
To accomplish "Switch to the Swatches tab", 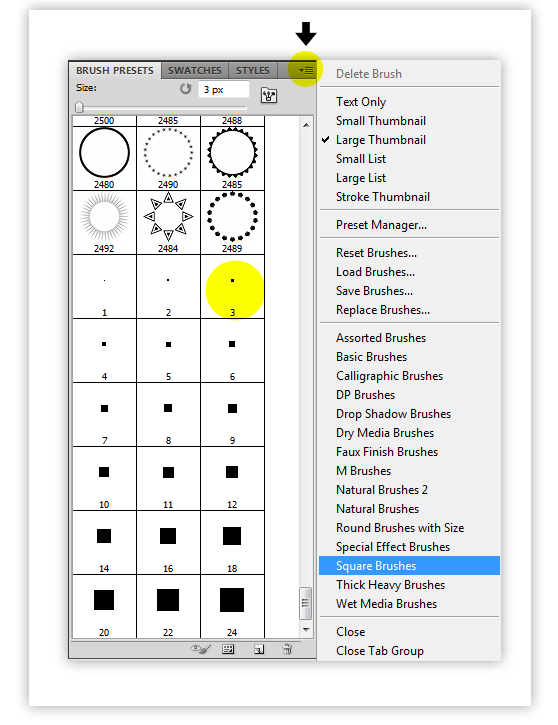I will [195, 70].
